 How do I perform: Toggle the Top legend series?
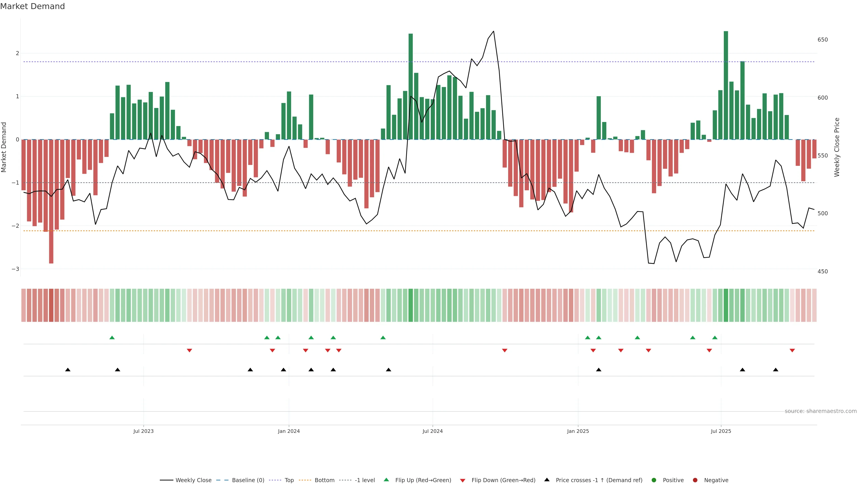[289, 480]
